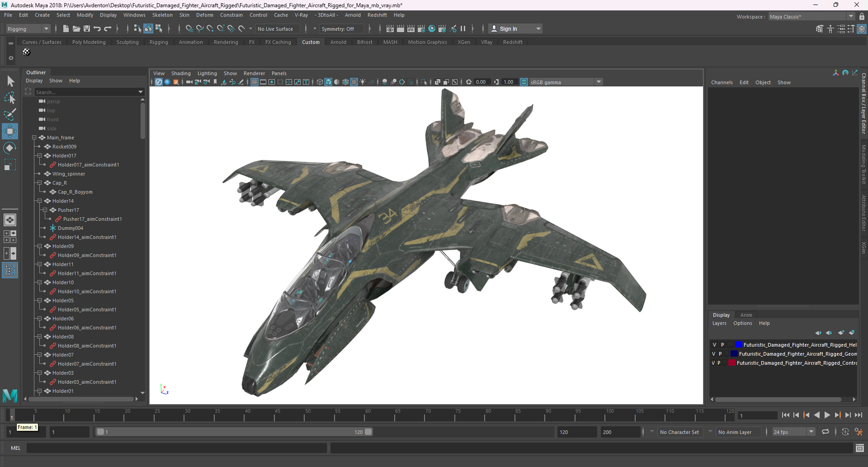The image size is (868, 467).
Task: Click No Character Set button
Action: coord(679,432)
